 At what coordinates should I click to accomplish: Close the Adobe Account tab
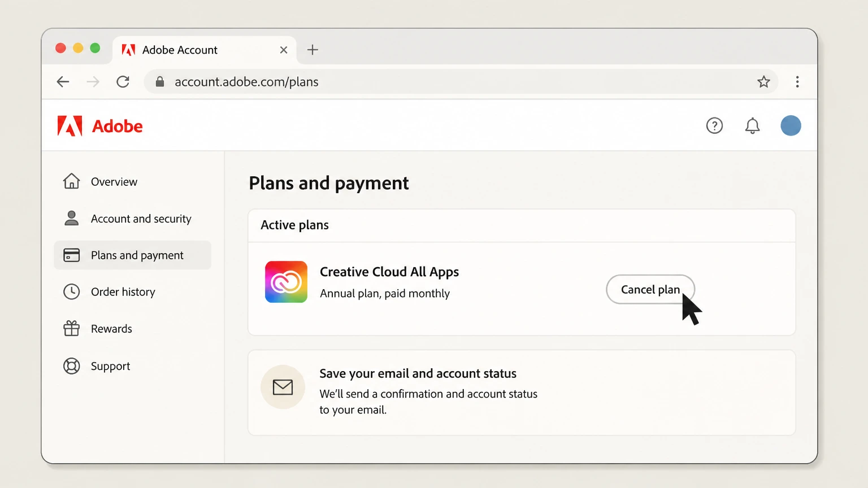(284, 50)
